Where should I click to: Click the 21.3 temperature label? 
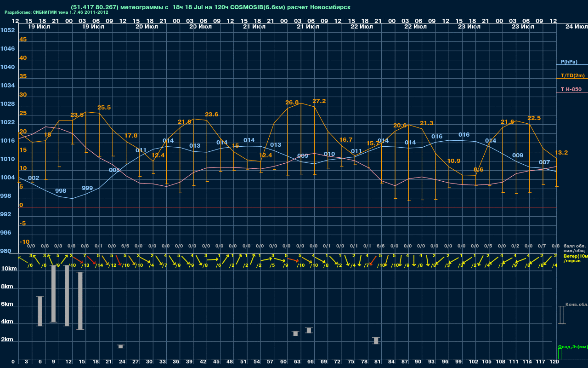[427, 123]
